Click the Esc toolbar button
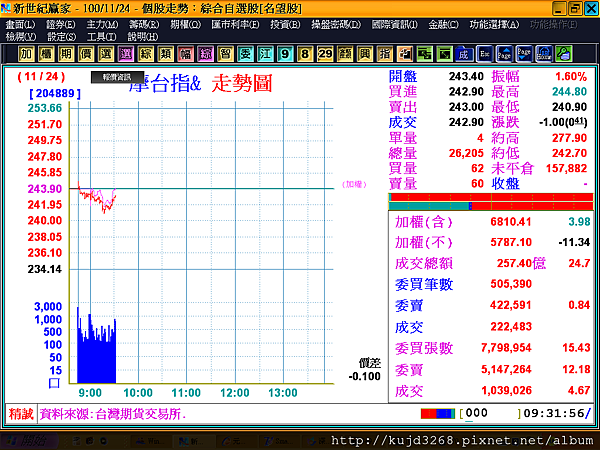 484,54
